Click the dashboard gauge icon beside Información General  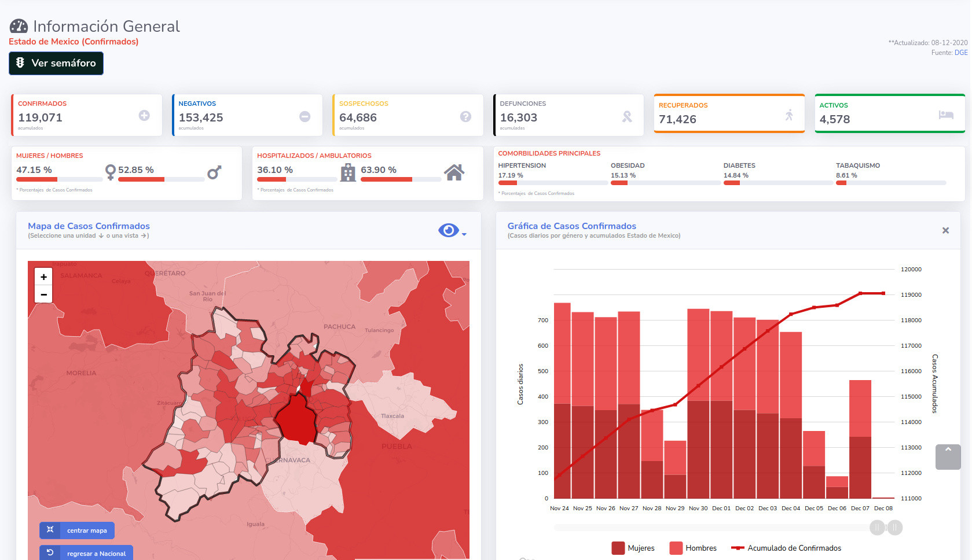(x=19, y=26)
